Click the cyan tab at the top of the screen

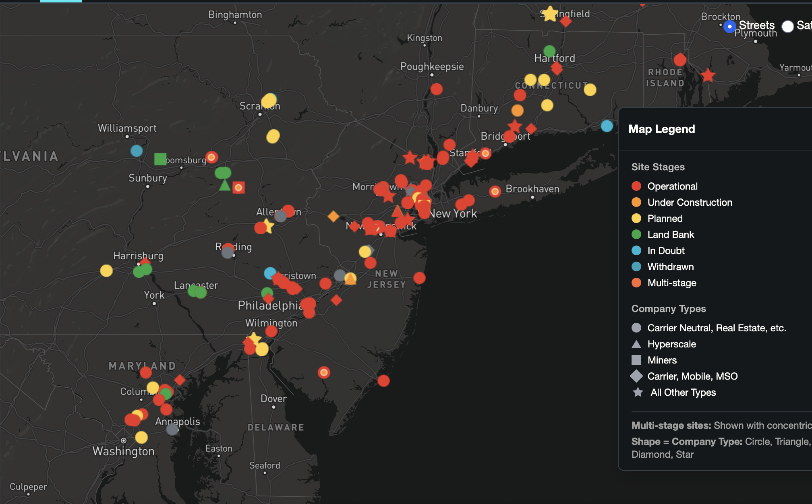[x=60, y=2]
